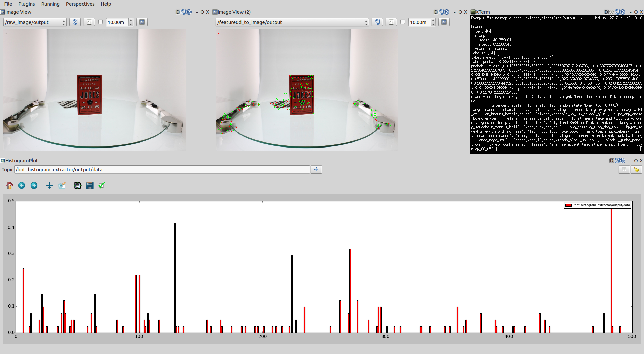Click the 'label_names' line in XTerm
Screen dimensions: 644x354
click(512, 57)
